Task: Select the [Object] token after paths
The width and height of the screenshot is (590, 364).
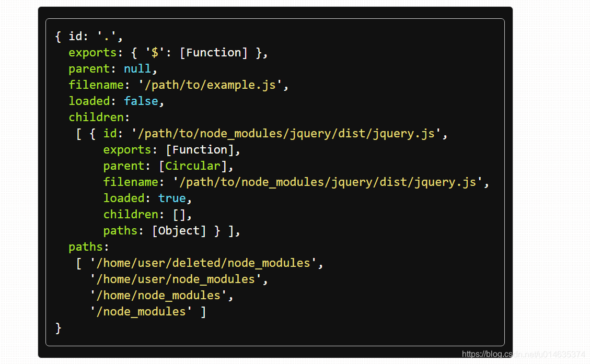Action: (179, 230)
